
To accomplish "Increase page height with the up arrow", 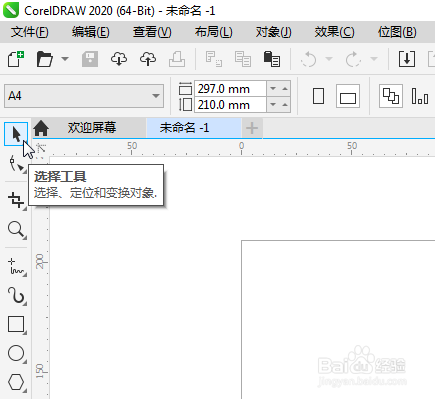I will click(x=285, y=105).
